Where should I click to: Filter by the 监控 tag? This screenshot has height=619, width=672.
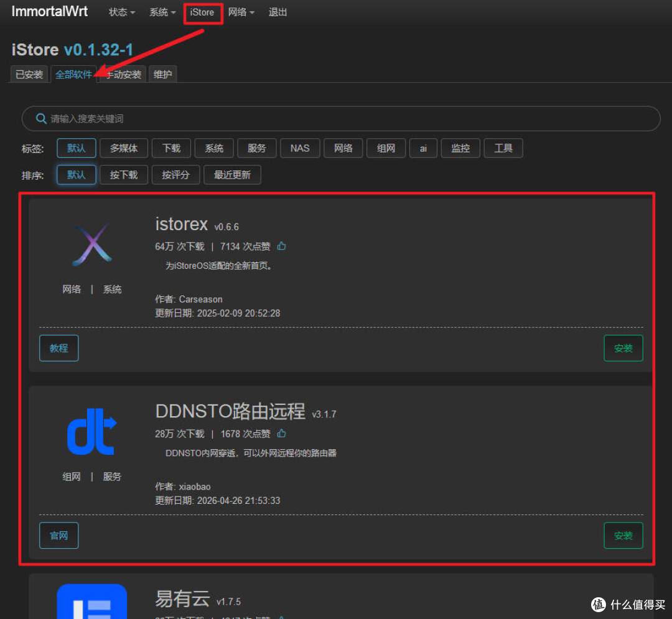[x=460, y=148]
